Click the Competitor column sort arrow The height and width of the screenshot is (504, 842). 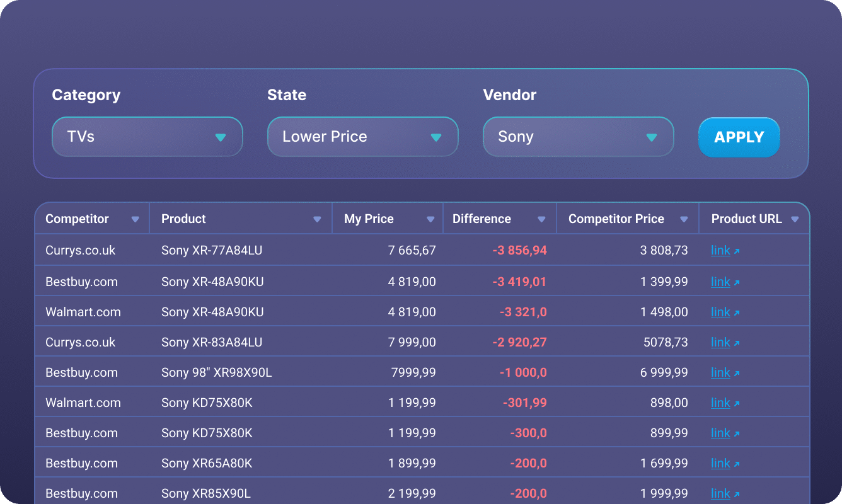point(135,219)
